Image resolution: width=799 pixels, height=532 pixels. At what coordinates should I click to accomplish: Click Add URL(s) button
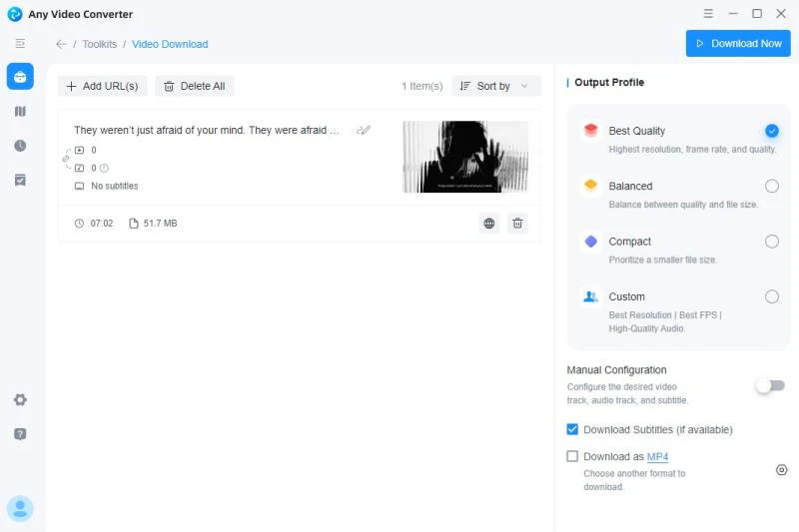(103, 86)
